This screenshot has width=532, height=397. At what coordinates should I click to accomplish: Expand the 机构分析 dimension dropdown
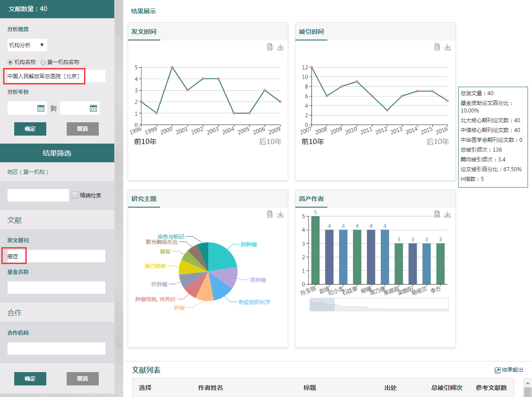click(27, 45)
